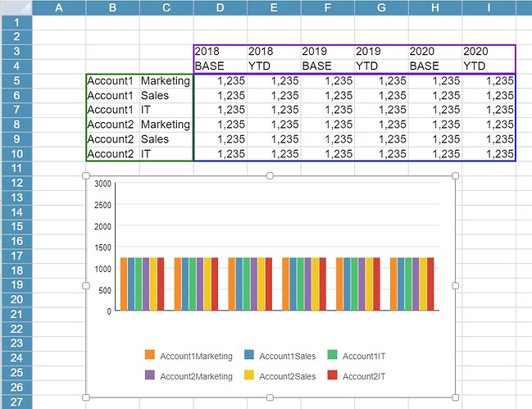Click the orange Account1Marketing legend swatch
532x409 pixels.
click(149, 355)
